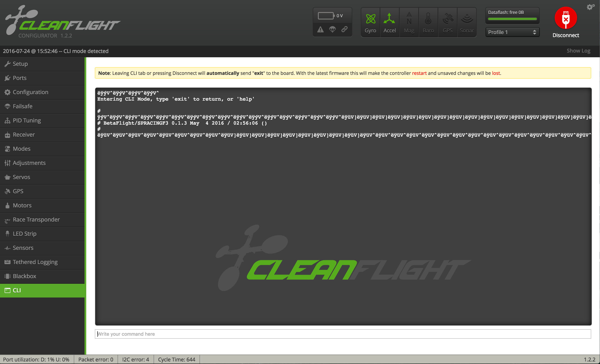Screen dimensions: 600x364
Task: Click the 1.2.2 version in status bar
Action: [589, 359]
